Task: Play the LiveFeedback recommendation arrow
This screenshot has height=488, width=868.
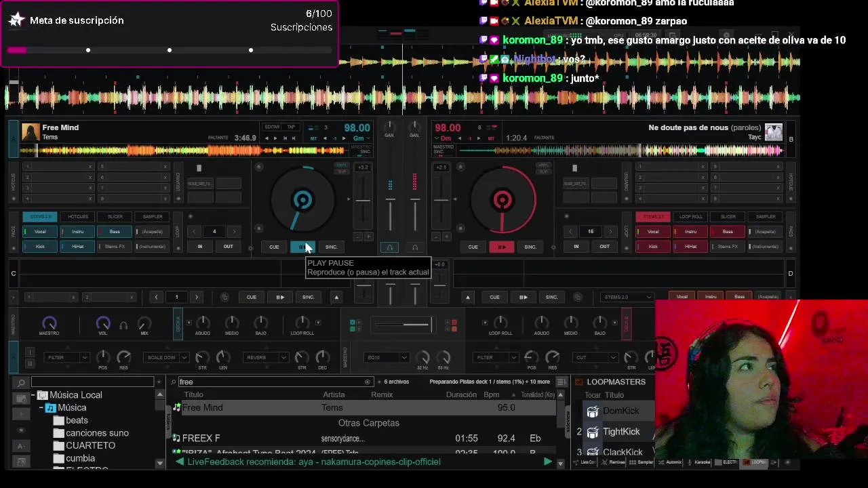Action: [547, 462]
